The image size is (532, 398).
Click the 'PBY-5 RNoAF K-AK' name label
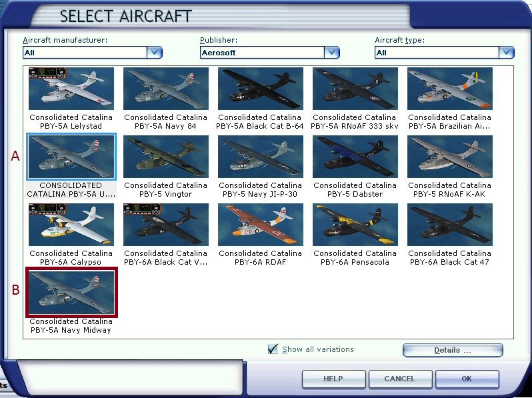coord(449,194)
